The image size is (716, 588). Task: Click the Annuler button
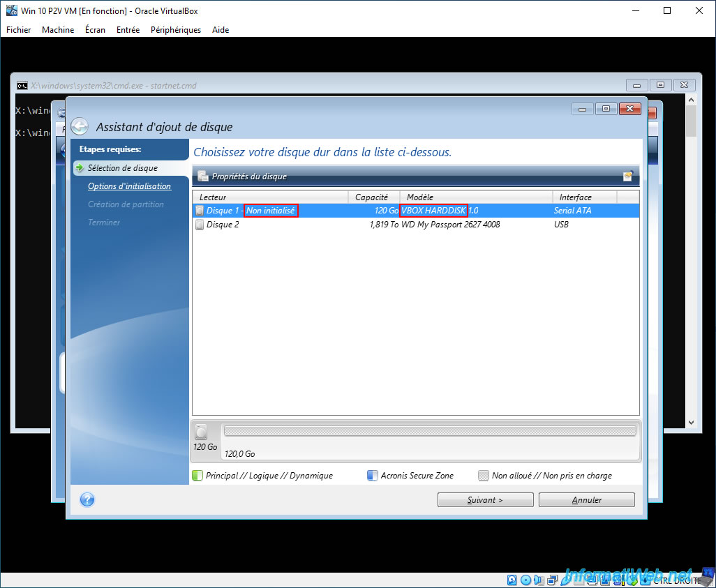click(587, 500)
